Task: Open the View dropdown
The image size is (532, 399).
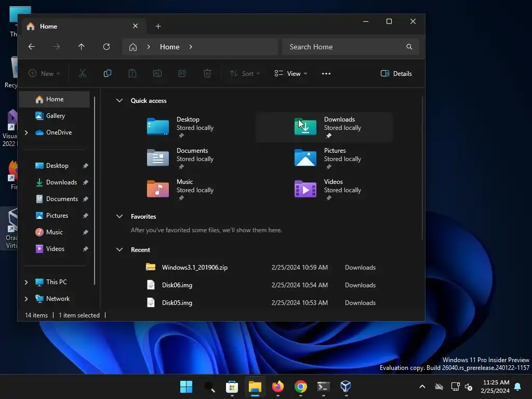Action: 291,73
